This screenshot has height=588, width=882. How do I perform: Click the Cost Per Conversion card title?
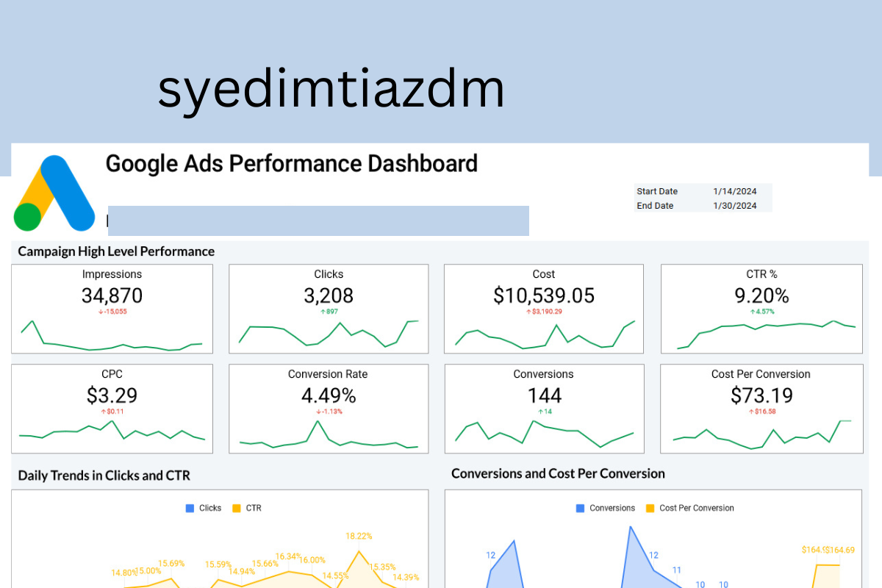[x=761, y=374]
